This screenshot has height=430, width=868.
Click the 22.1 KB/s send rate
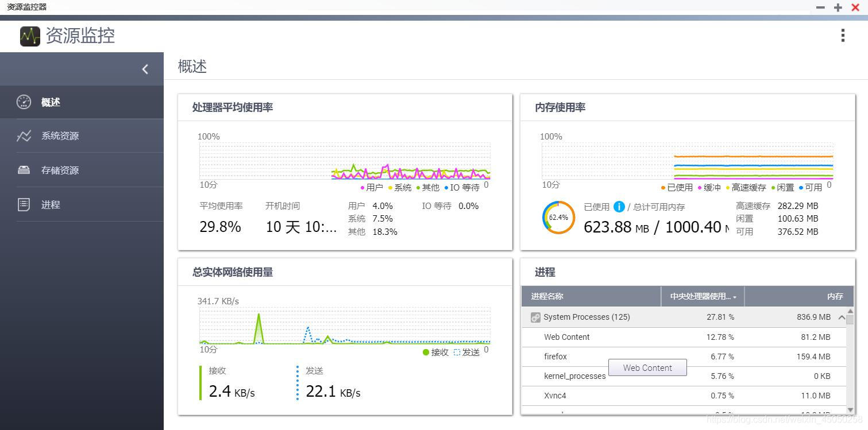click(x=333, y=392)
